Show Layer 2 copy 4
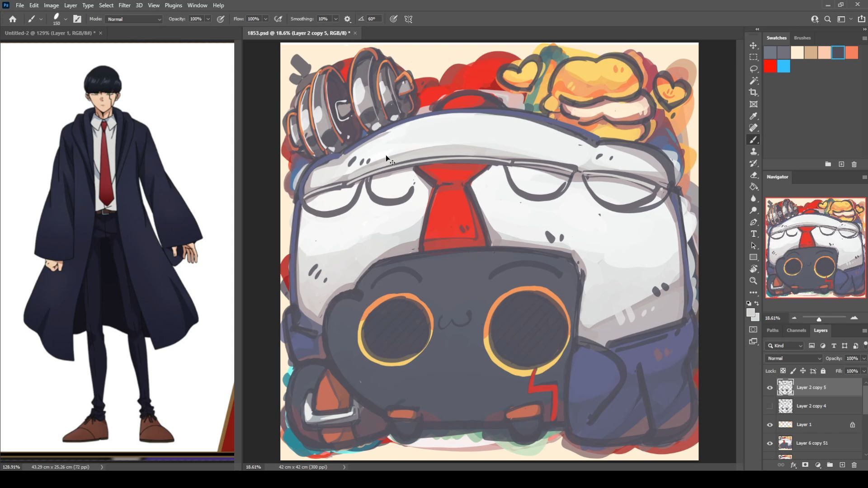The width and height of the screenshot is (868, 488). (770, 406)
